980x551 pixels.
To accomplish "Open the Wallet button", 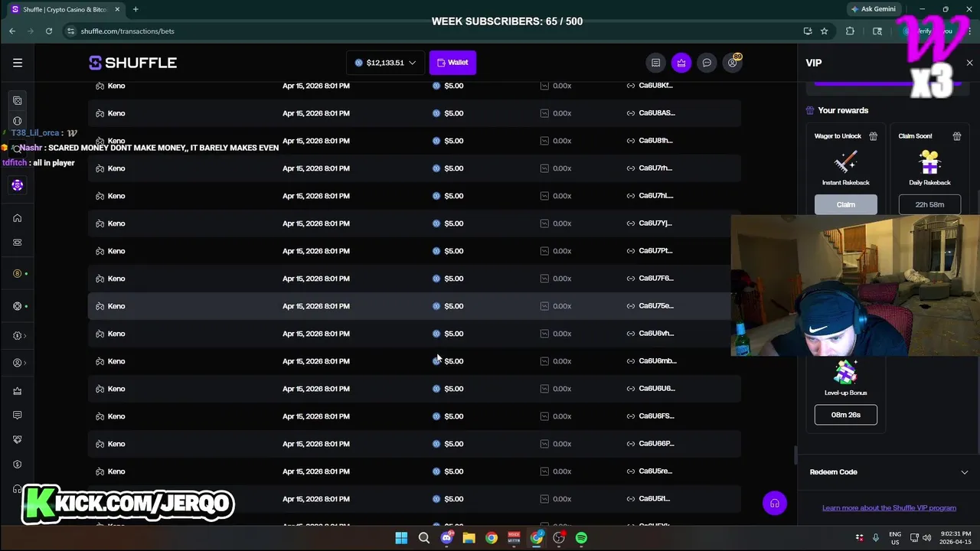I will 452,63.
